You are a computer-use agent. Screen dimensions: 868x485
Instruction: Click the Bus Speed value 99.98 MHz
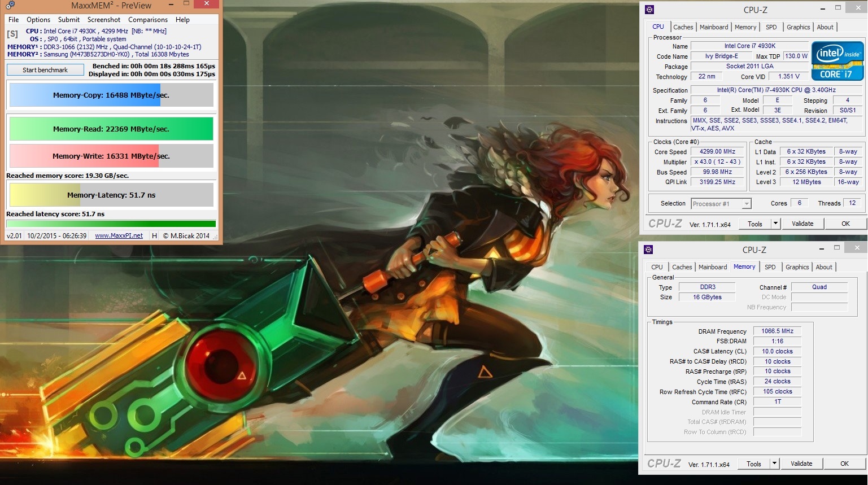[x=718, y=172]
